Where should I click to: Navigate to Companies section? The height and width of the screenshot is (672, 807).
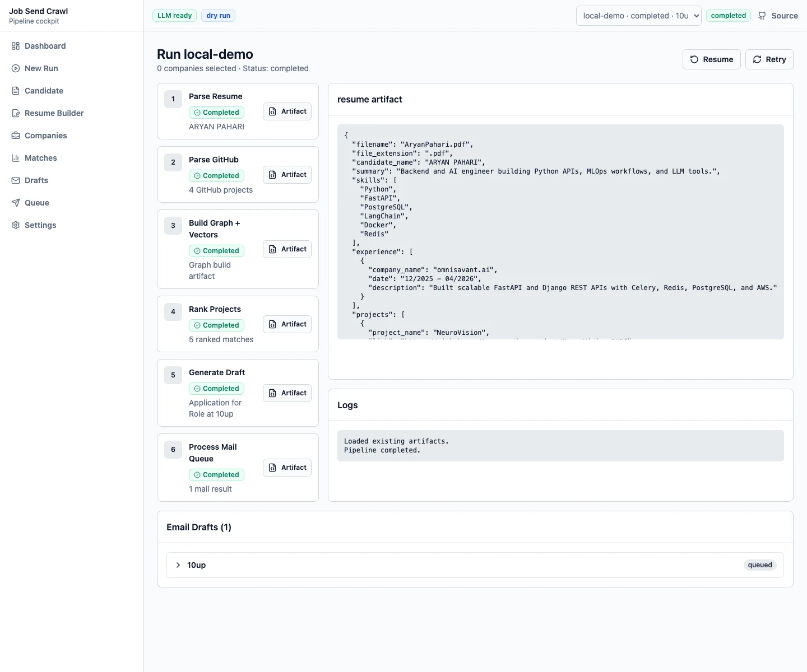pos(72,136)
